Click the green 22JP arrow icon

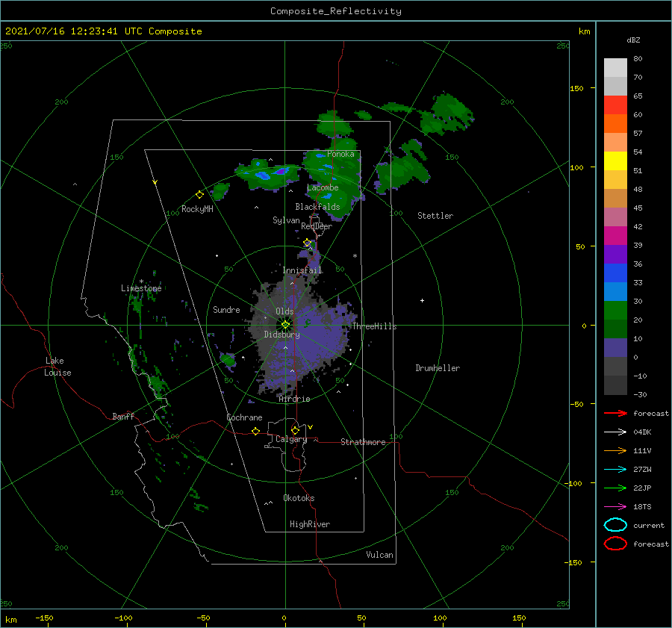coord(615,488)
